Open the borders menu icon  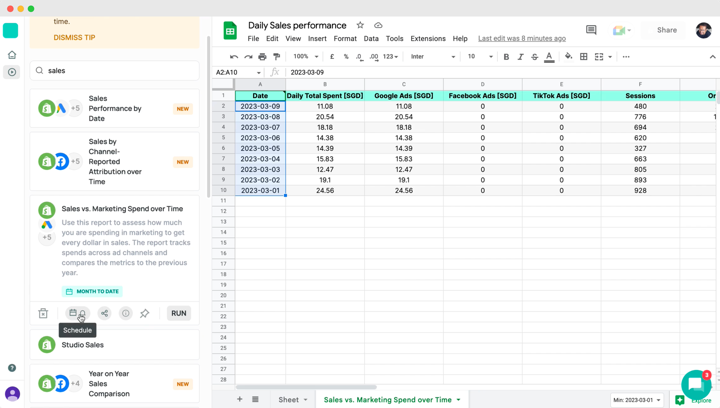tap(584, 56)
